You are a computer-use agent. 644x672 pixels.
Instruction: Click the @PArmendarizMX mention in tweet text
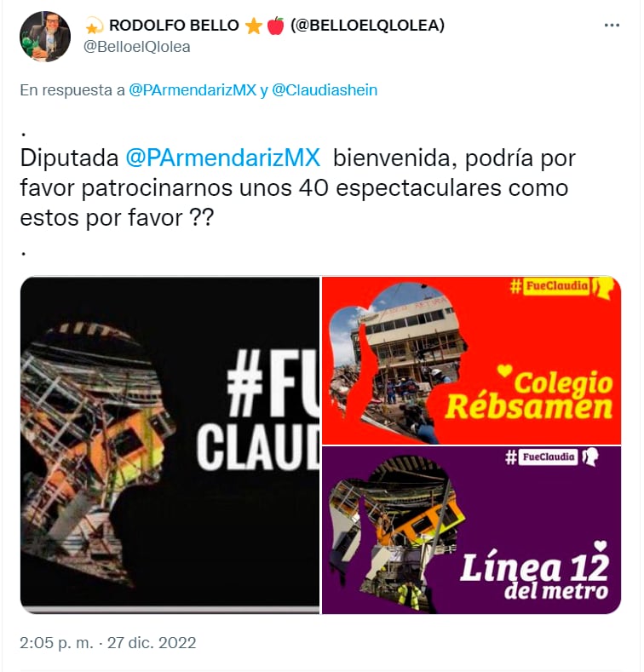(223, 158)
